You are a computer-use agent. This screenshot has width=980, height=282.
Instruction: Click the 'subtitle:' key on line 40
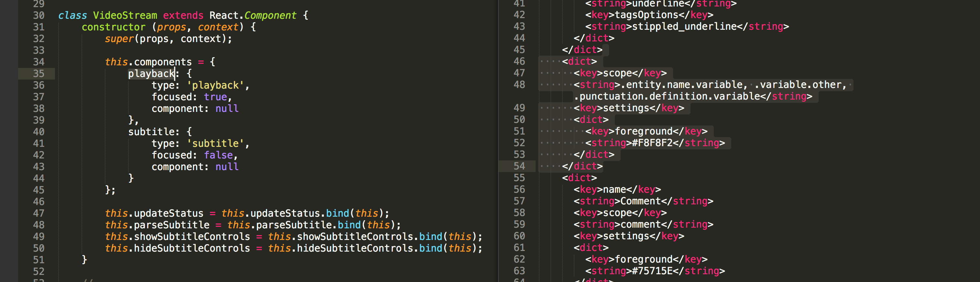[154, 132]
